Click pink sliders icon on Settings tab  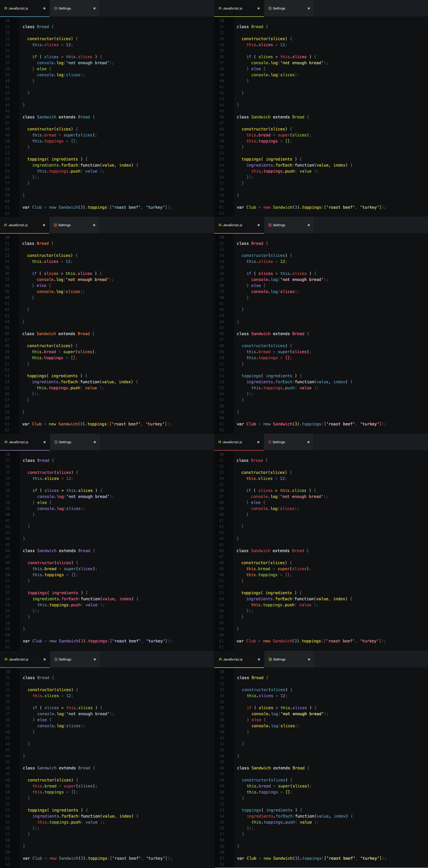pyautogui.click(x=270, y=225)
